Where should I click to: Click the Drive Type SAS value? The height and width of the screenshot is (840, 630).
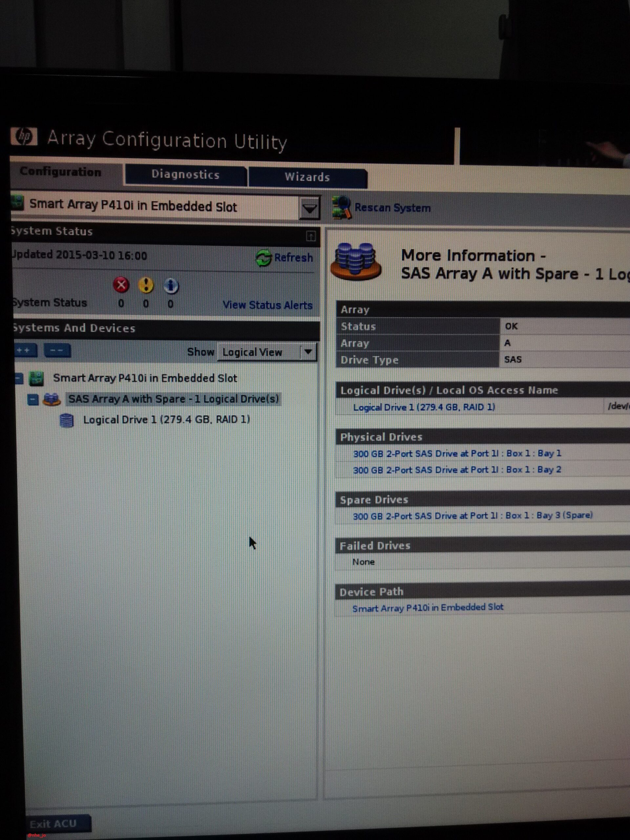[565, 359]
